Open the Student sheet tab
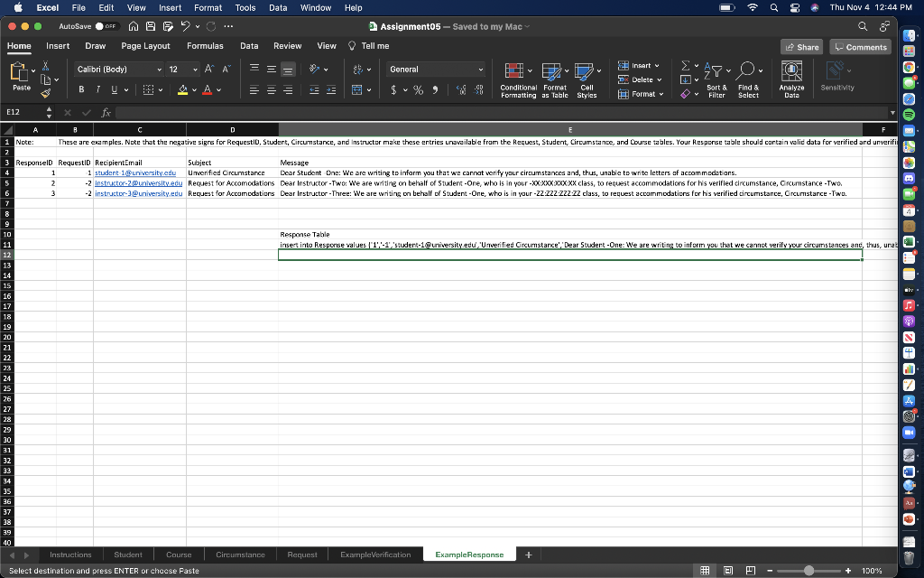924x578 pixels. 128,554
